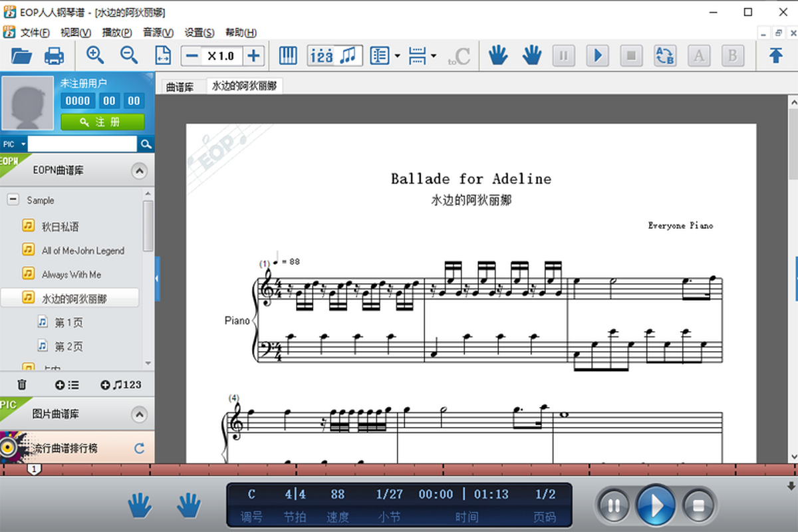This screenshot has height=532, width=798.
Task: Open a score file with the folder icon
Action: point(22,56)
